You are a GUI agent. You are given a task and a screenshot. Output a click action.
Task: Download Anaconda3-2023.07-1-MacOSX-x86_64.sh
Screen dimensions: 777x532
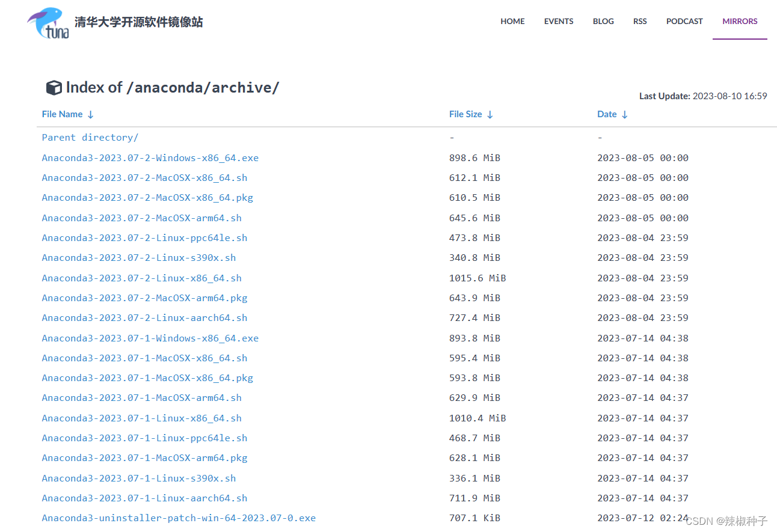tap(144, 358)
